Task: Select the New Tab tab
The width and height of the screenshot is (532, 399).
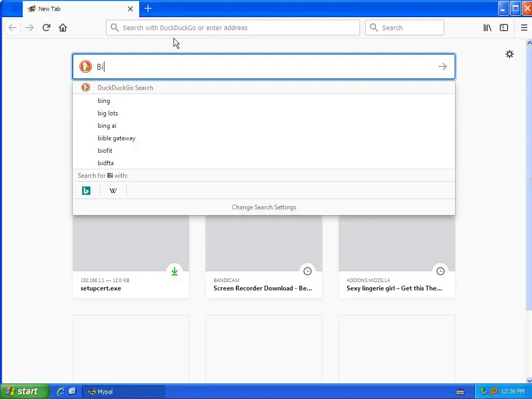Action: pos(81,9)
